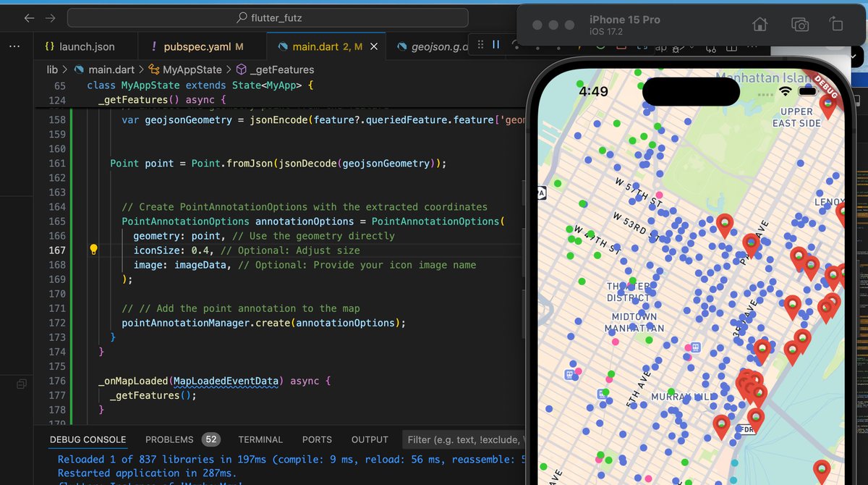This screenshot has width=868, height=485.
Task: Open the sidebar more actions ellipsis
Action: point(14,46)
